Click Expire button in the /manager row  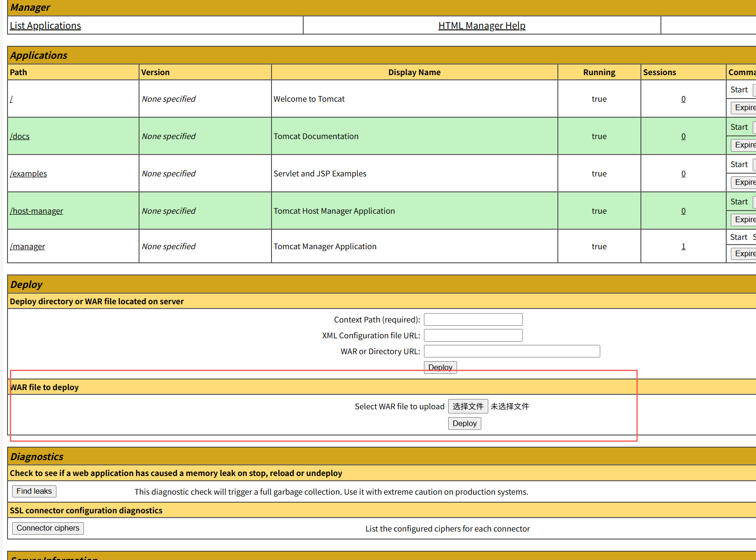744,254
